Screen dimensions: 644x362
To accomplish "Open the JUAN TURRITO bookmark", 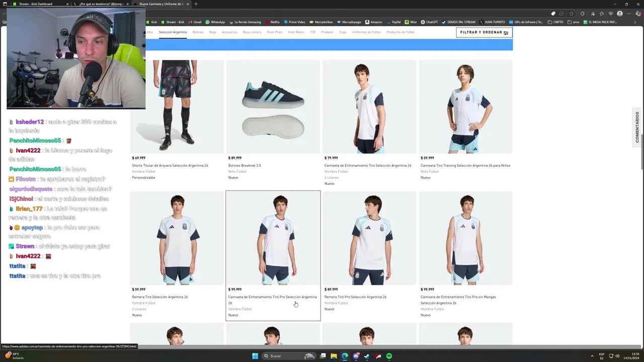I will point(492,22).
